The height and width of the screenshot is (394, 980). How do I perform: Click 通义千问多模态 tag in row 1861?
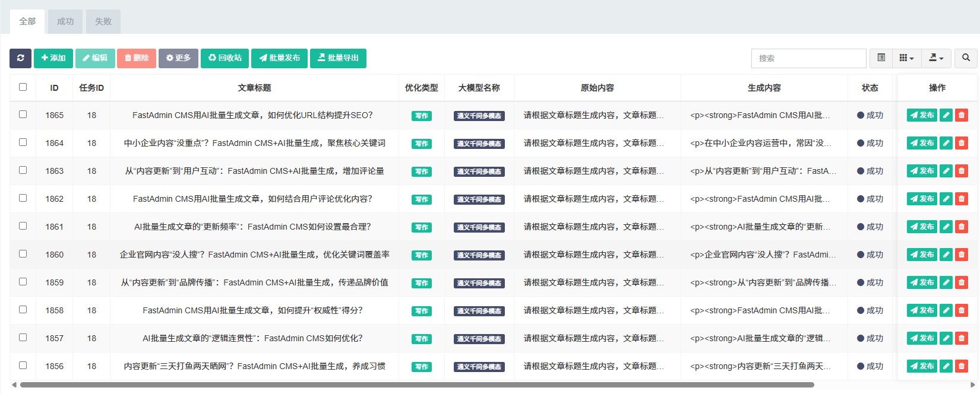coord(479,227)
